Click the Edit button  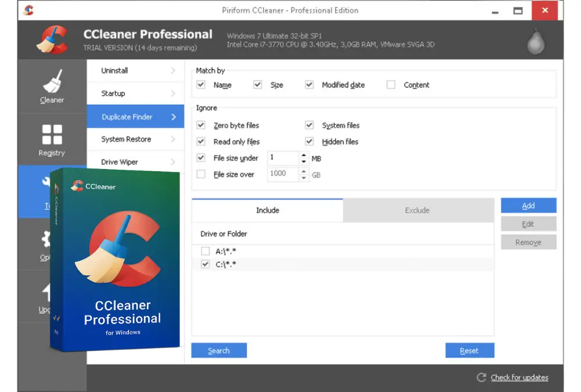(528, 224)
